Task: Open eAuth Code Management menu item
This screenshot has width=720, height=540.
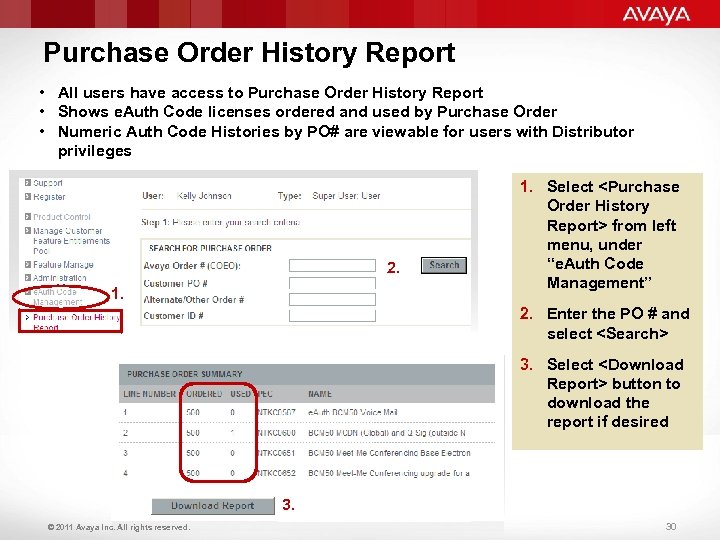Action: [57, 297]
